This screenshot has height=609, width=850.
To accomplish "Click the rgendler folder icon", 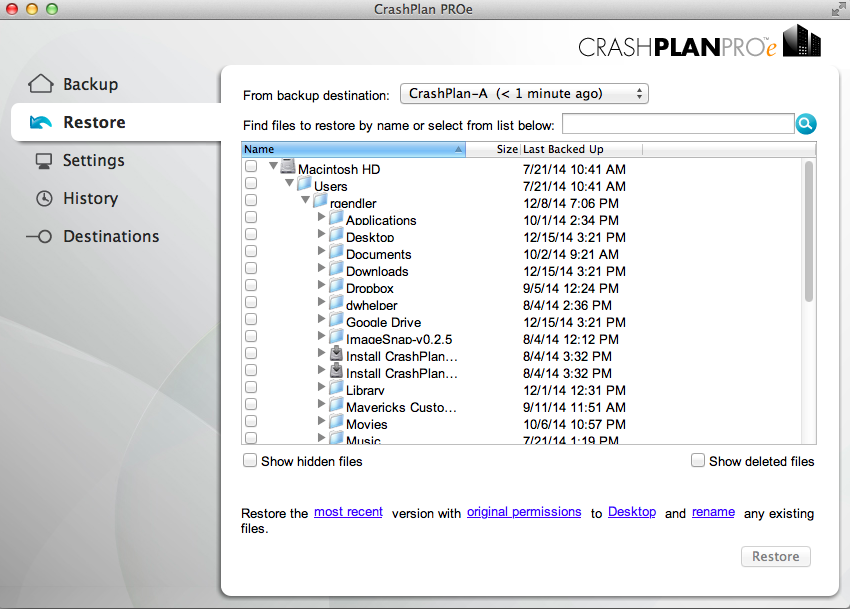I will 320,201.
